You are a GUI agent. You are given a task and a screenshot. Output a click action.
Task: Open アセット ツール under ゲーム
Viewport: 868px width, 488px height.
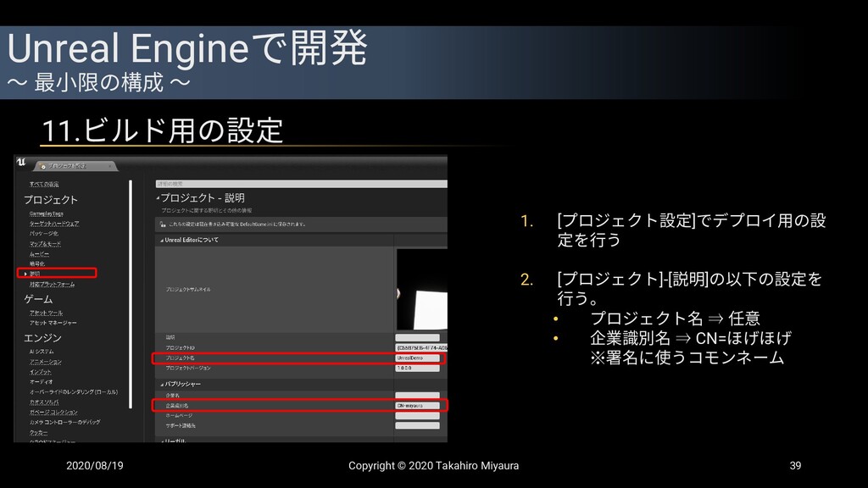[46, 313]
